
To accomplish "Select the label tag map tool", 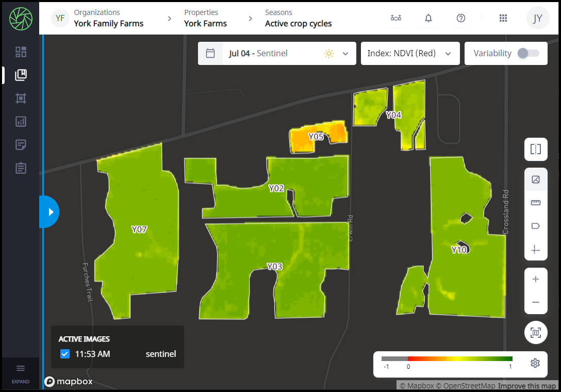I will 536,226.
